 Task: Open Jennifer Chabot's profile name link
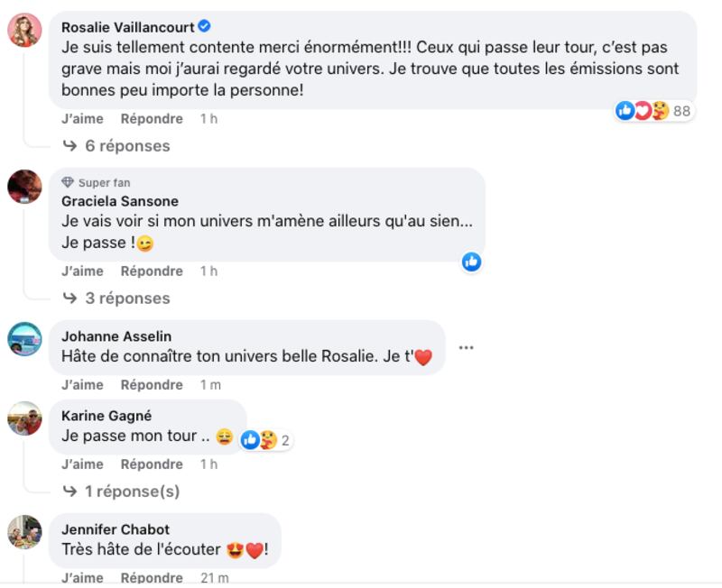tap(116, 529)
